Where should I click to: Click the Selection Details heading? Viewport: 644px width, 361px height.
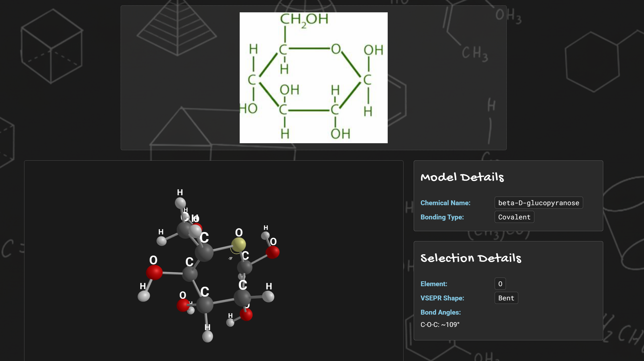pyautogui.click(x=471, y=258)
